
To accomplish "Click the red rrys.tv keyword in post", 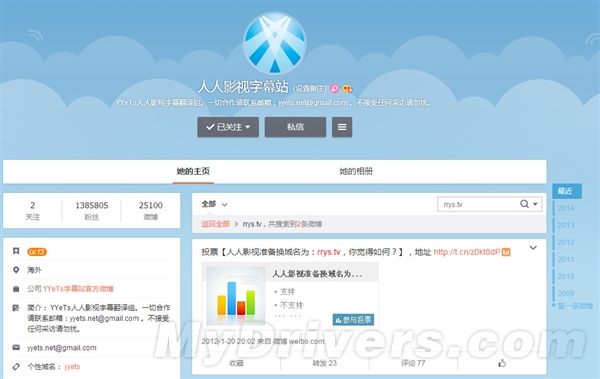I will click(x=329, y=252).
